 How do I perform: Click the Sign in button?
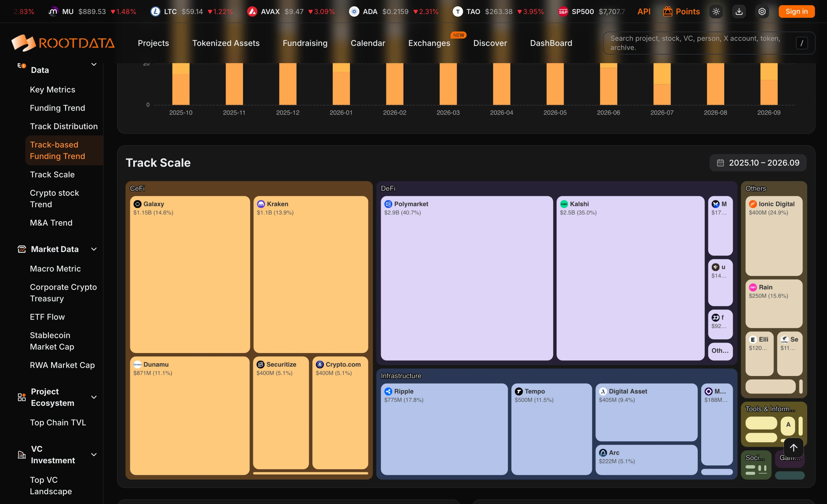[x=797, y=11]
